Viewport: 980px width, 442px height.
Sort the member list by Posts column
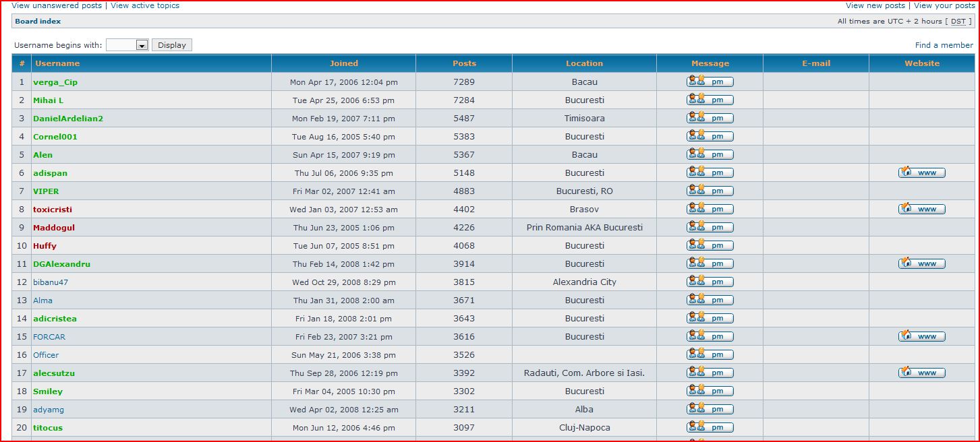[464, 63]
